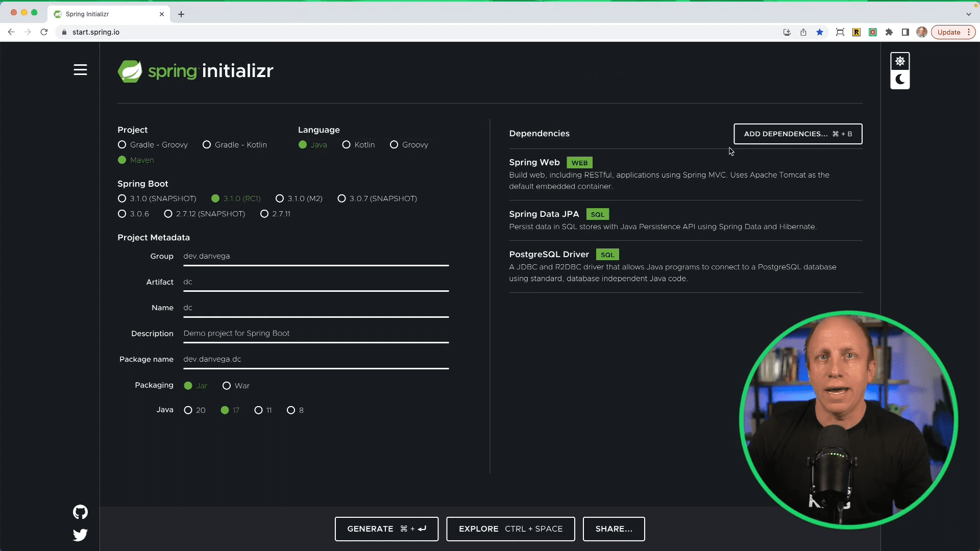Click the Spring Initializr logo
This screenshot has height=551, width=980.
pos(195,71)
